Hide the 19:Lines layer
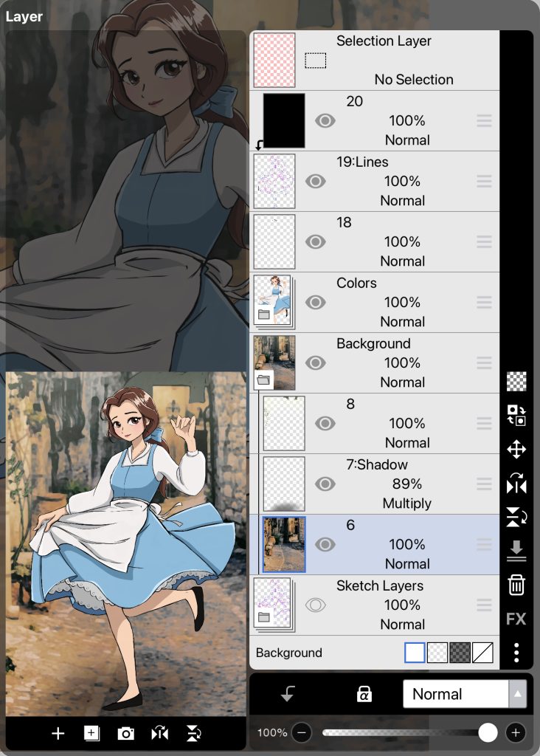 click(x=316, y=181)
